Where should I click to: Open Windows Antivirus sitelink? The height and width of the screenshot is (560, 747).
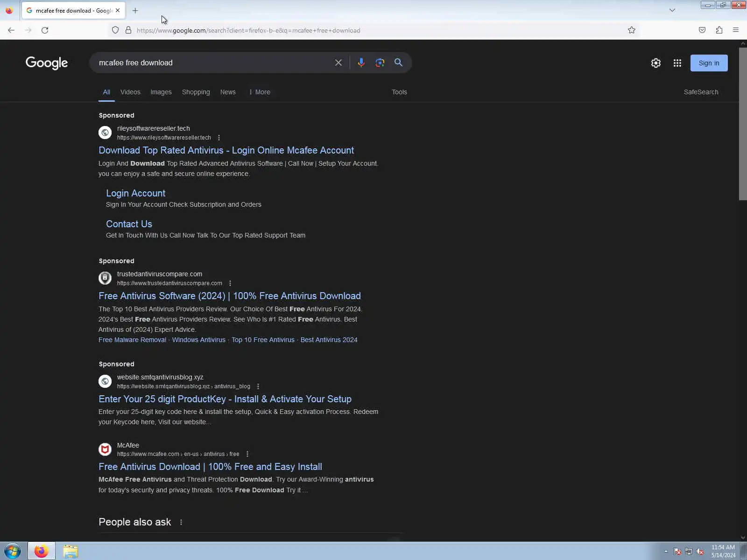(198, 340)
